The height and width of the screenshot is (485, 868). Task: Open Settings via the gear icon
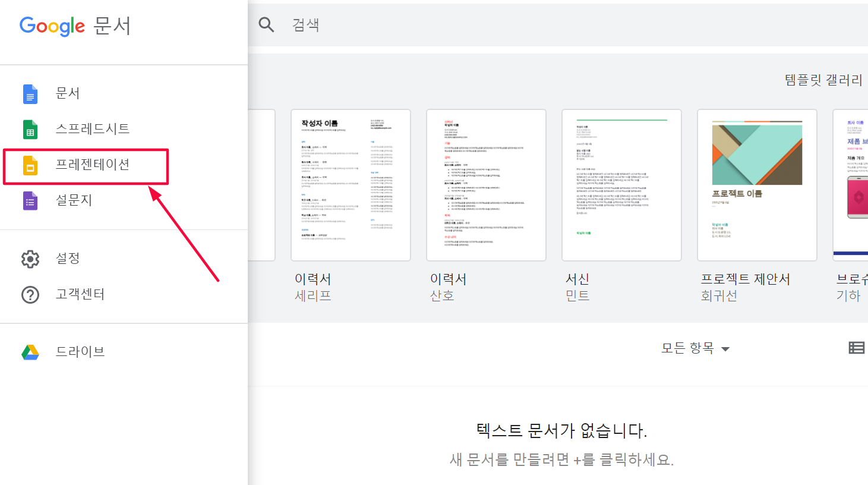click(x=30, y=258)
